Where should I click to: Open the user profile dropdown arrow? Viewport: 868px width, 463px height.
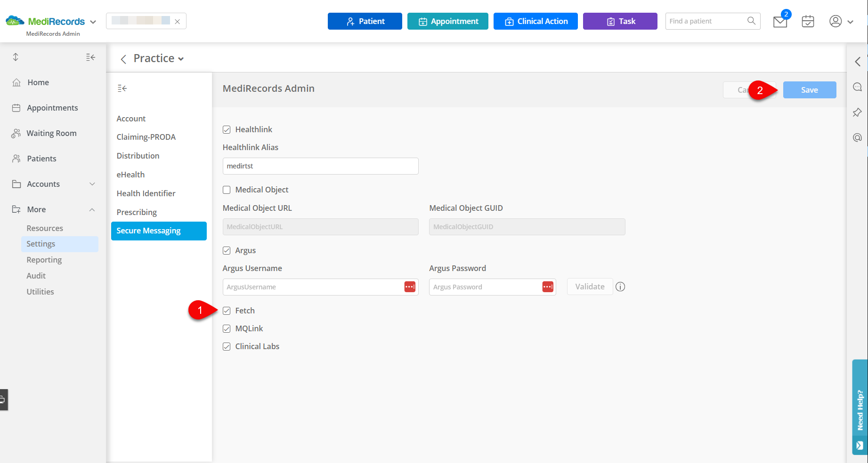coord(850,22)
